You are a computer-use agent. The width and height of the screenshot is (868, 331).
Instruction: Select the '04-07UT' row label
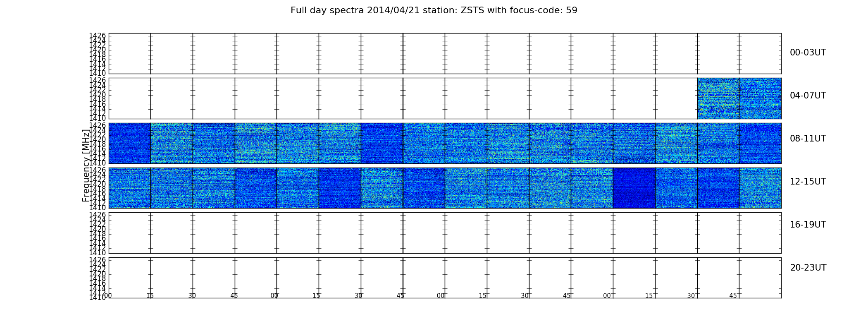point(808,96)
